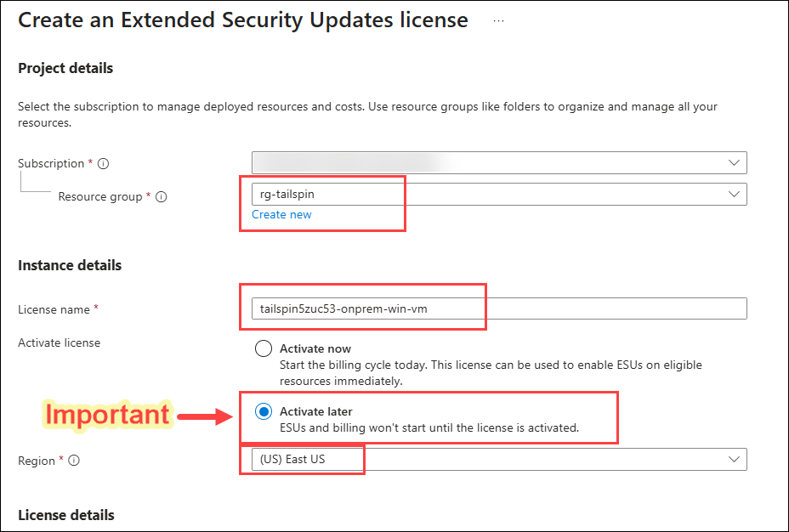This screenshot has width=789, height=532.
Task: Click the Create new link under Resource group
Action: point(281,214)
